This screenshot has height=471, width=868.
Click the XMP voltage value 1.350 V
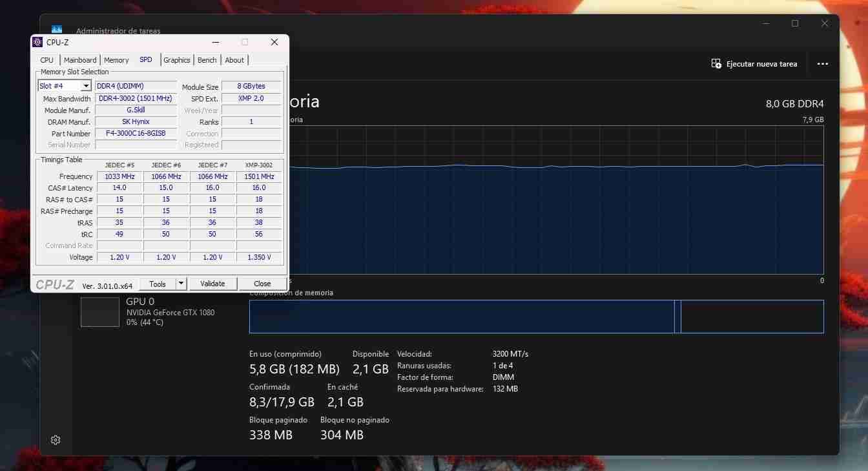coord(259,257)
